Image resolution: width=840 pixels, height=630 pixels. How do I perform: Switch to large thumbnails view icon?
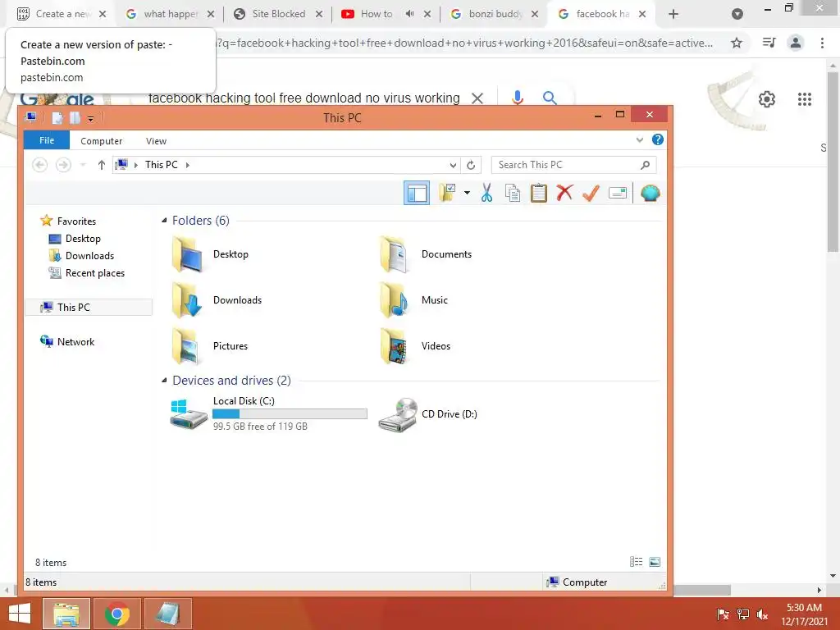pyautogui.click(x=655, y=561)
